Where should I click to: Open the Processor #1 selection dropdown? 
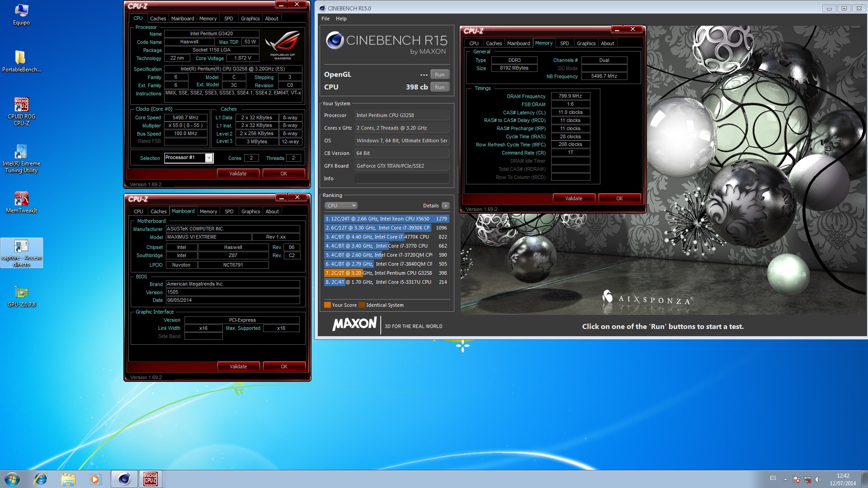tap(209, 158)
